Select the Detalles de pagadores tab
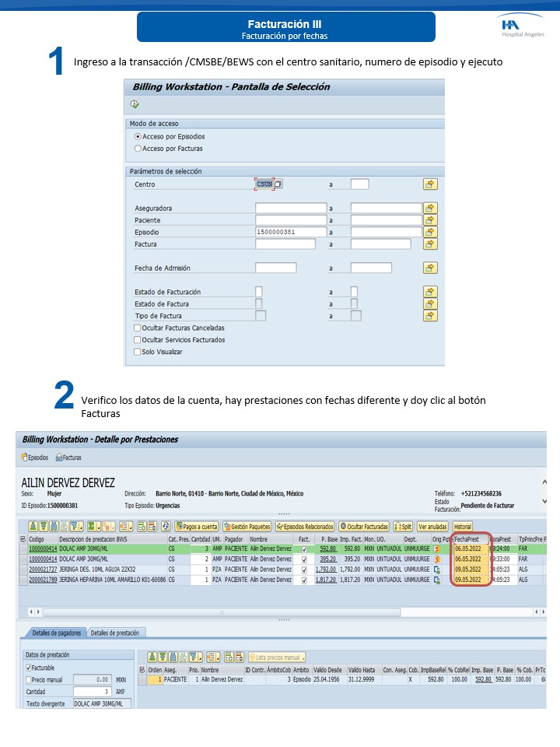The image size is (560, 747). pos(56,633)
